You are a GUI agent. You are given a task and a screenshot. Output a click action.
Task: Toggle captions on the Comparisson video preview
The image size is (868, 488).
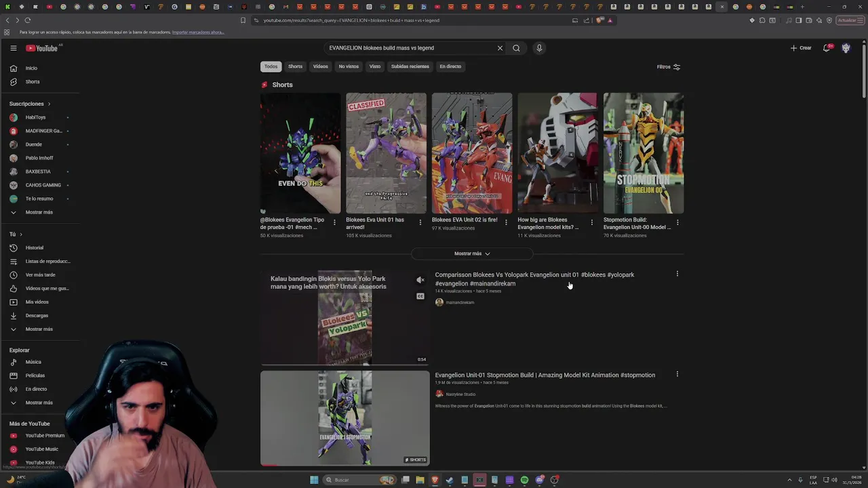pos(420,296)
